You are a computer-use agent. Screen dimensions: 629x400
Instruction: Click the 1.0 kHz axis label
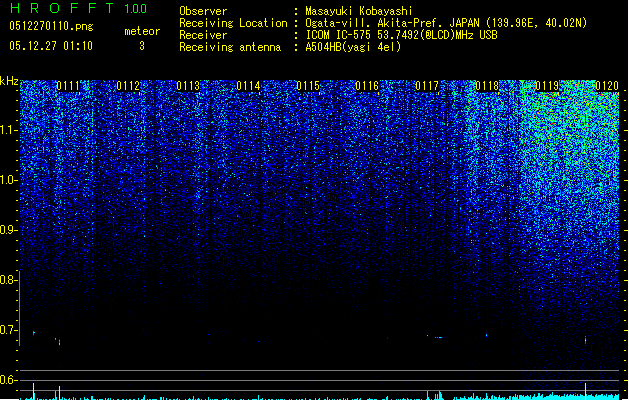pyautogui.click(x=8, y=180)
